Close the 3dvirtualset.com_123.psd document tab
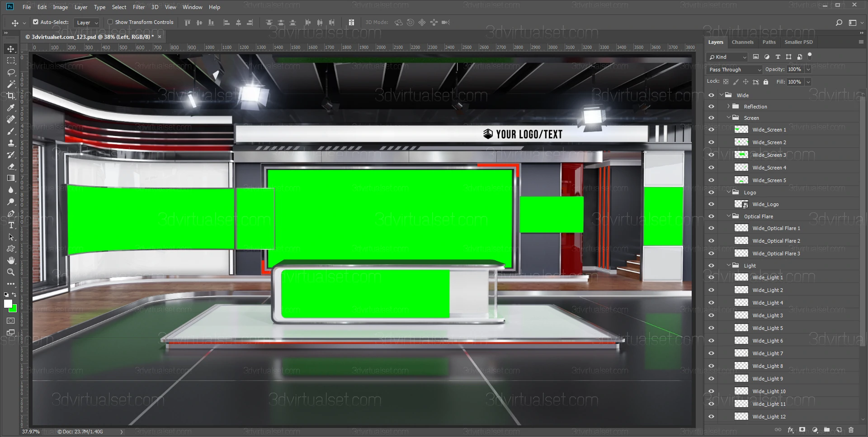This screenshot has width=868, height=437. coord(160,37)
